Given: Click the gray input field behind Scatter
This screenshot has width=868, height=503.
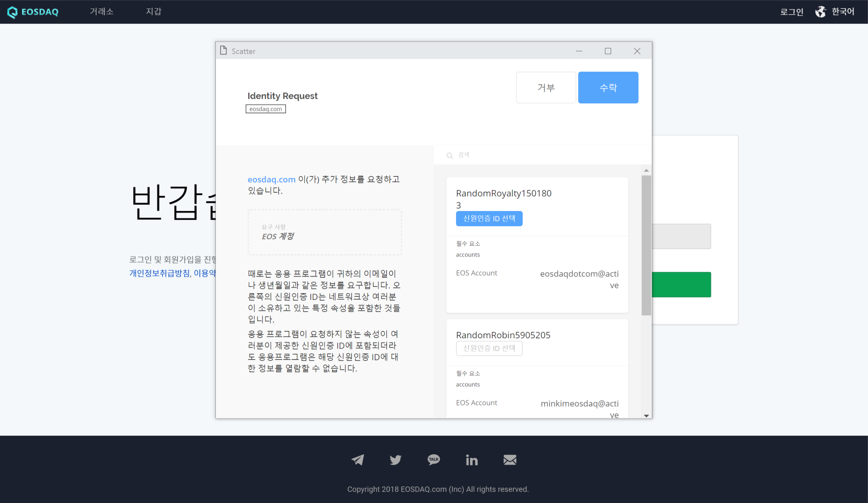Looking at the screenshot, I should coord(681,236).
